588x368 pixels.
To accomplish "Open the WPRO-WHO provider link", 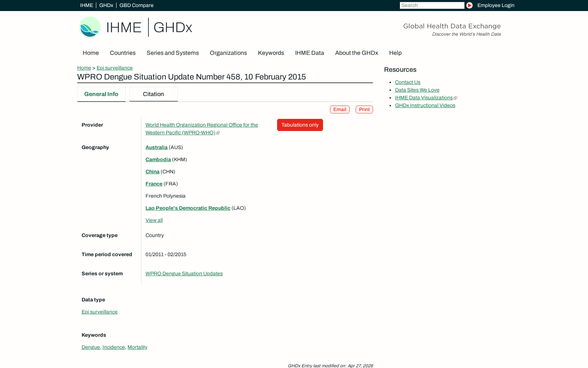I will (x=202, y=129).
